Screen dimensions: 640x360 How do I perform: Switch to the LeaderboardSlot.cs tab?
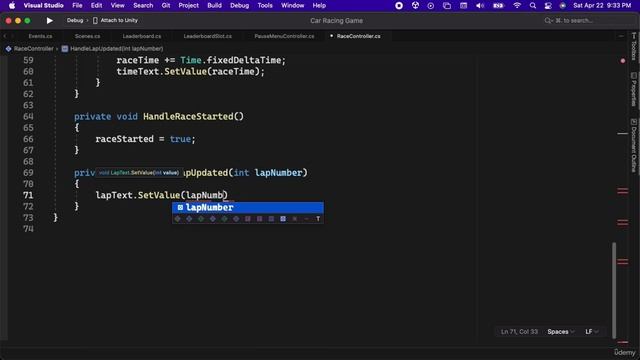click(x=208, y=36)
